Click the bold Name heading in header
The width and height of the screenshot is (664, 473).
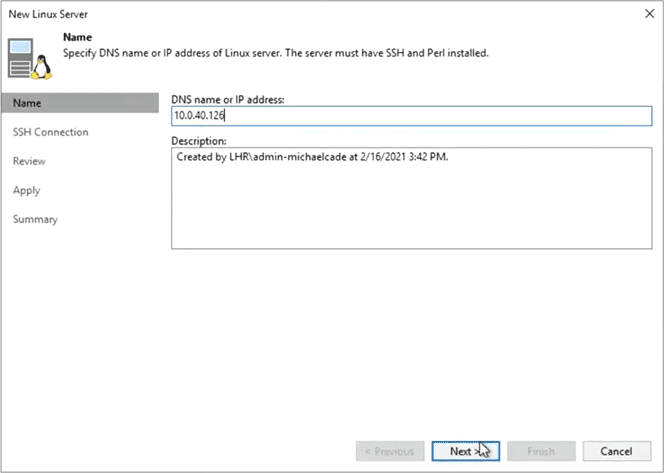pyautogui.click(x=77, y=38)
